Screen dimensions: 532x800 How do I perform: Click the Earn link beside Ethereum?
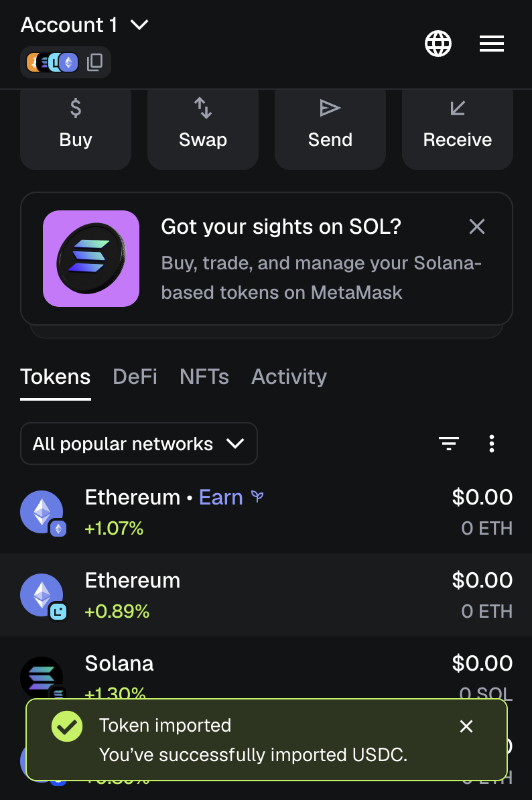[x=221, y=497]
